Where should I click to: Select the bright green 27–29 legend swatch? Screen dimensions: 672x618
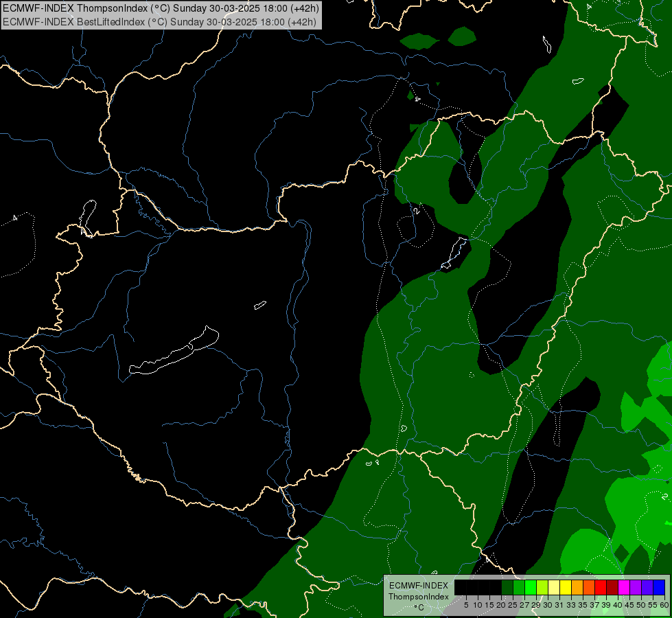coord(531,588)
